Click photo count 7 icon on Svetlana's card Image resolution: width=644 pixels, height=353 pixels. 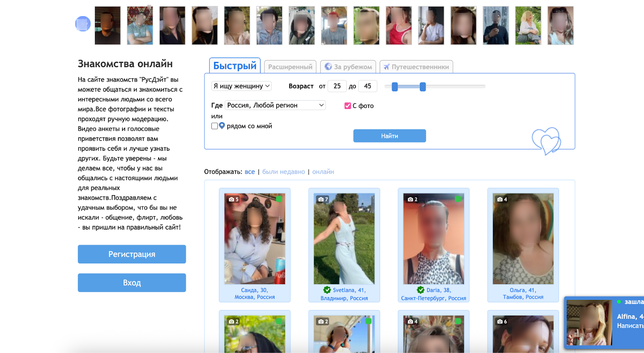tap(323, 199)
